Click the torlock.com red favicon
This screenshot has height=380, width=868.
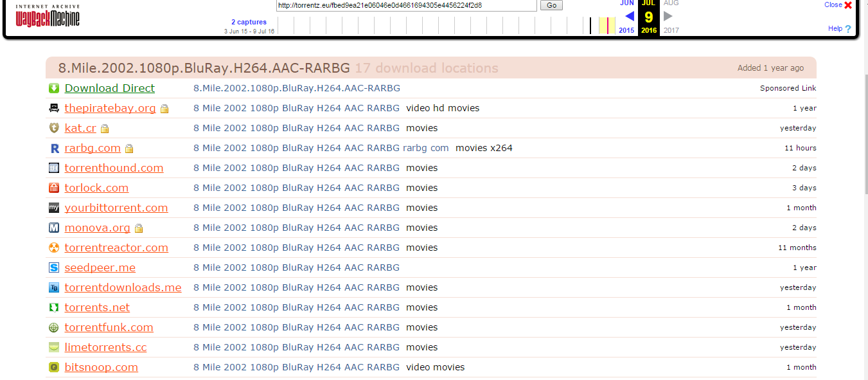tap(54, 188)
